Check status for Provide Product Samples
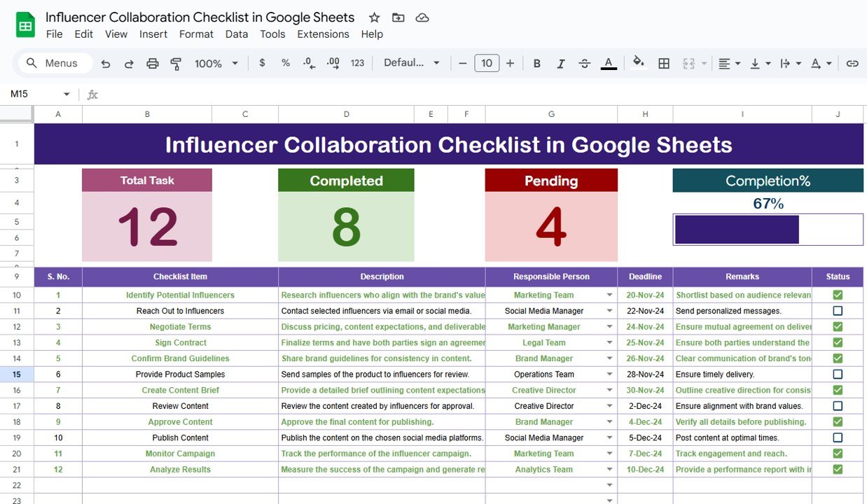Screen dimensions: 867x504 [838, 374]
